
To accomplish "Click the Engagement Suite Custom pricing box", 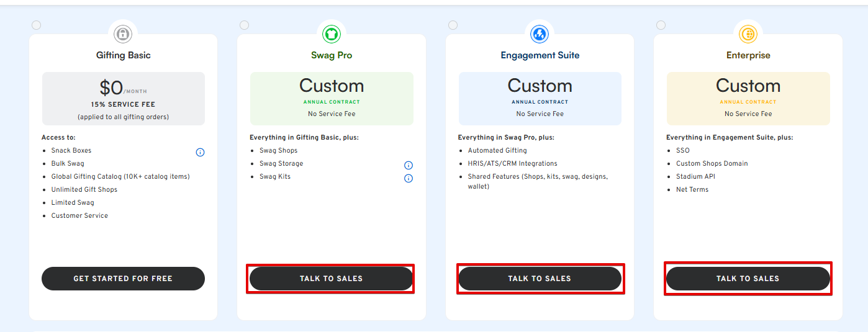I will (540, 99).
